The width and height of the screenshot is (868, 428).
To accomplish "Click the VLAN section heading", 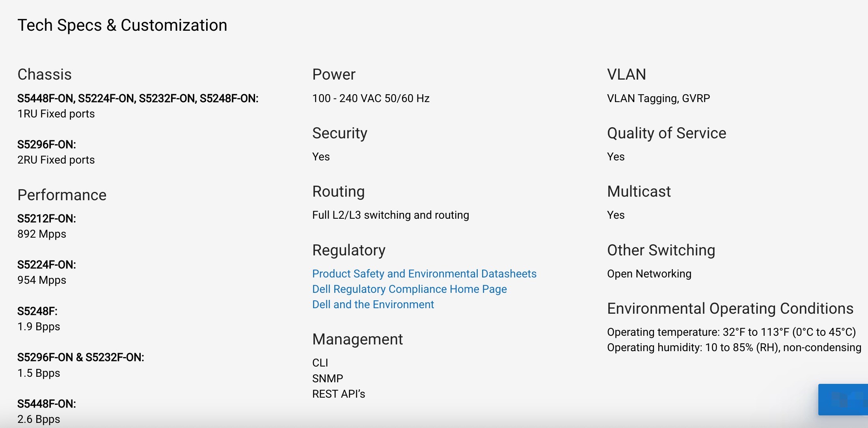I will [626, 74].
